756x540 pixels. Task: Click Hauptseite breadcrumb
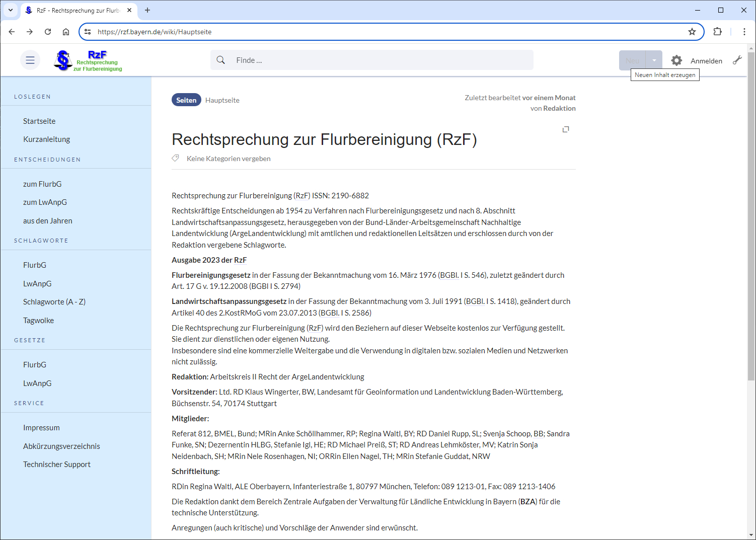[222, 100]
